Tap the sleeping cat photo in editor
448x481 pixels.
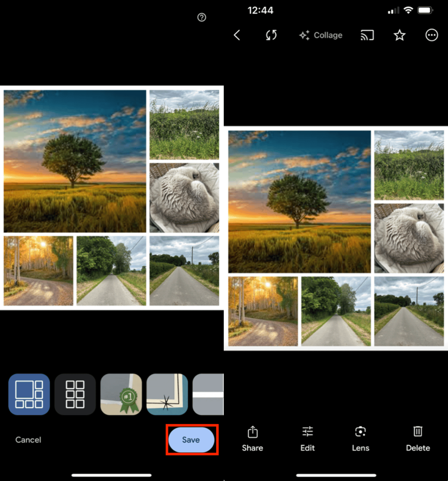click(184, 198)
